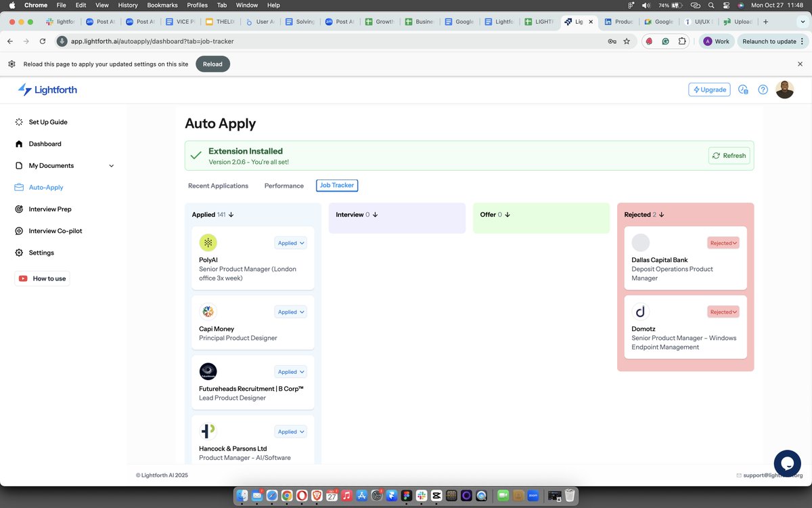Switch to Recent Applications tab
Screen dimensions: 812x508
[218, 186]
